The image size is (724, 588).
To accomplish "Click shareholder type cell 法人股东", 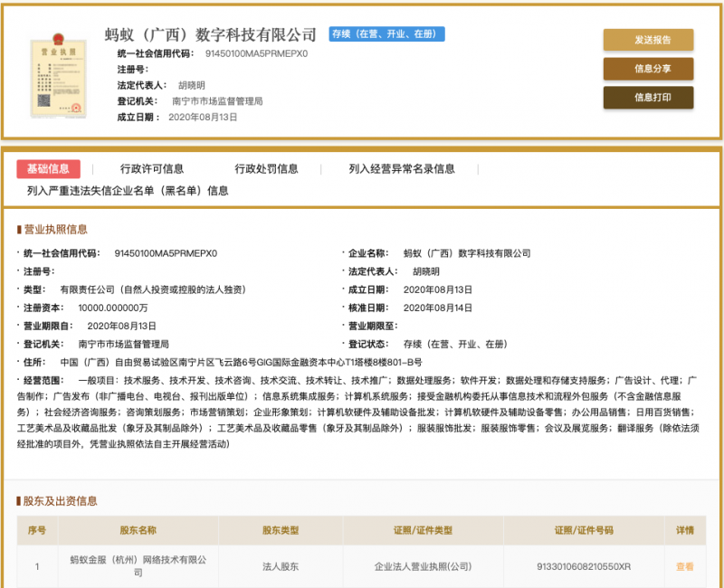I will tap(281, 567).
